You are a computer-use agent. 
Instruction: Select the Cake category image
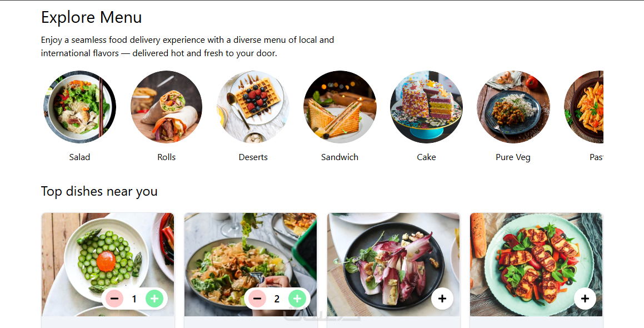pyautogui.click(x=426, y=107)
